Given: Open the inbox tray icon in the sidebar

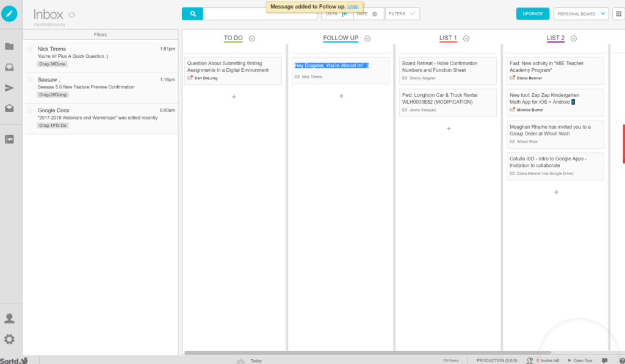Looking at the screenshot, I should (9, 67).
